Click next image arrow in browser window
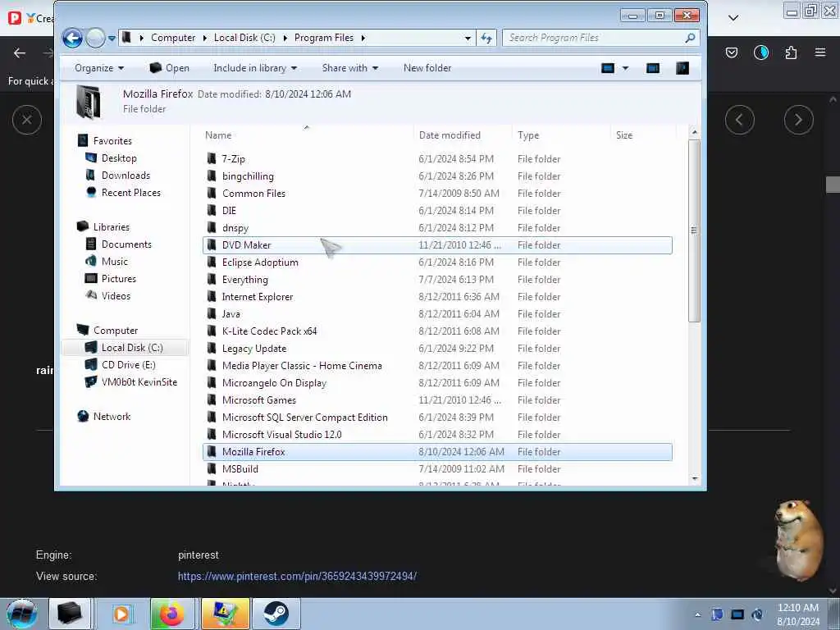This screenshot has height=630, width=840. 798,120
